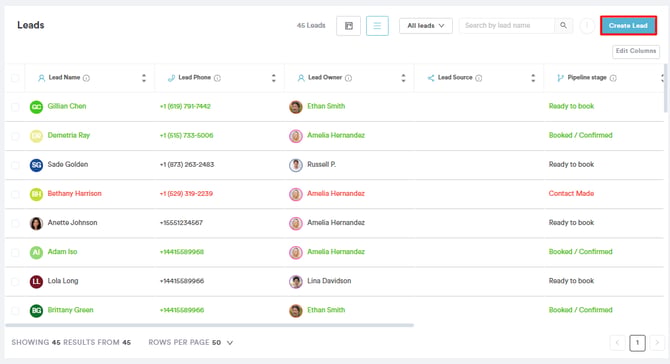Viewport: 670px width, 364px height.
Task: Sort by the Lead Phone column arrows
Action: [274, 78]
